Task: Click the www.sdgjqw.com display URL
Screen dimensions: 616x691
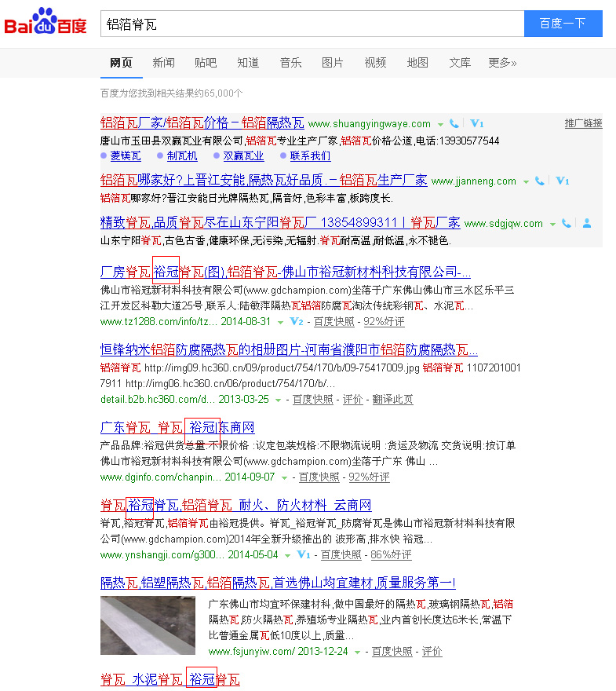Action: (x=503, y=224)
